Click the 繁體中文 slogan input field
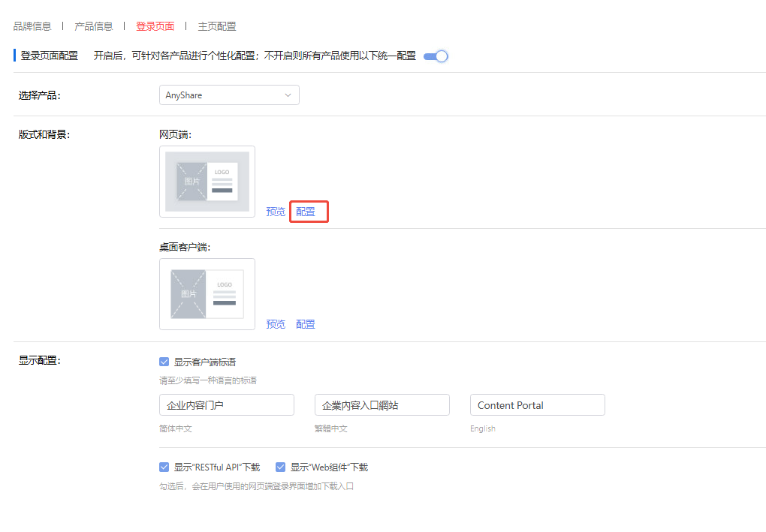This screenshot has width=766, height=532. click(381, 405)
